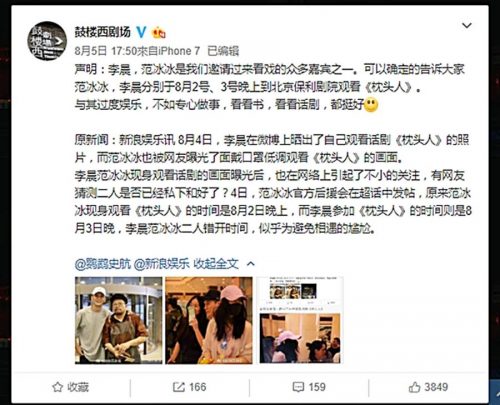Image resolution: width=500 pixels, height=405 pixels.
Task: Click the blue verified V badge
Action: coord(141,32)
